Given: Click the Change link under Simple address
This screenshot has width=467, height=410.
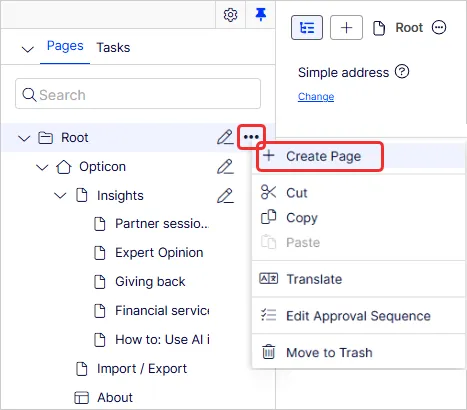Looking at the screenshot, I should pos(316,96).
